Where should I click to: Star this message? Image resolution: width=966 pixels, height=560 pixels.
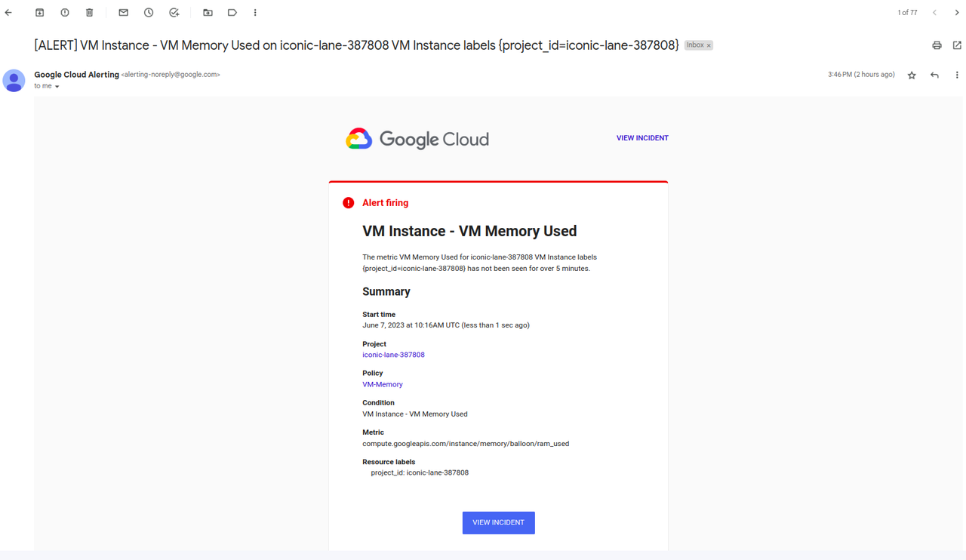[x=912, y=75]
